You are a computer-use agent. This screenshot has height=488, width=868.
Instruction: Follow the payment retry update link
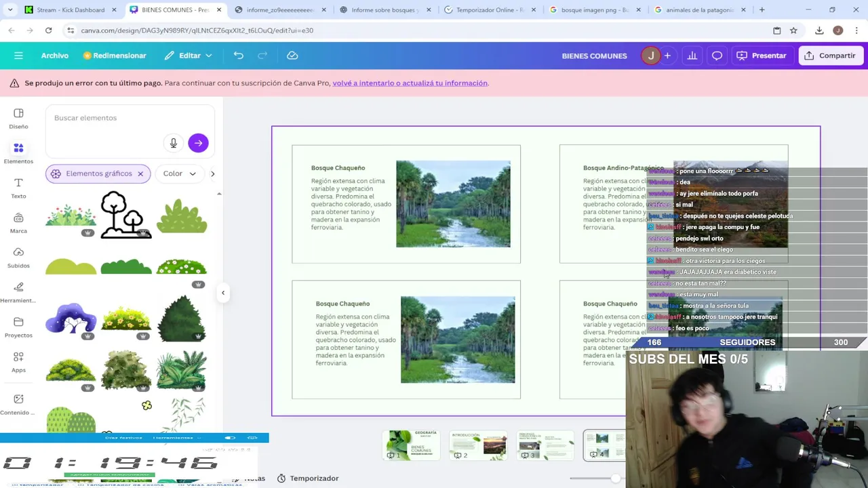[410, 83]
